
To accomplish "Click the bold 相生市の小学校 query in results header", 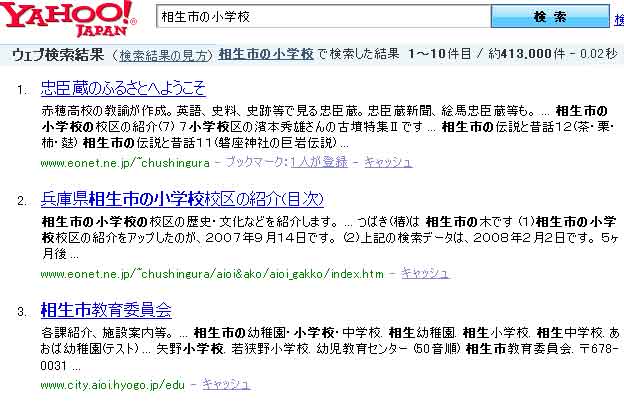I will [266, 54].
